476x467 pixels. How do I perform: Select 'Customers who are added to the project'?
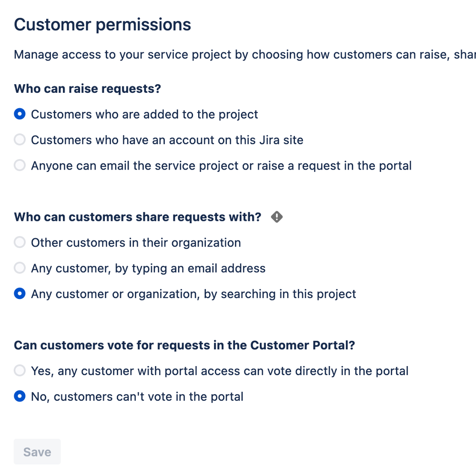[20, 114]
